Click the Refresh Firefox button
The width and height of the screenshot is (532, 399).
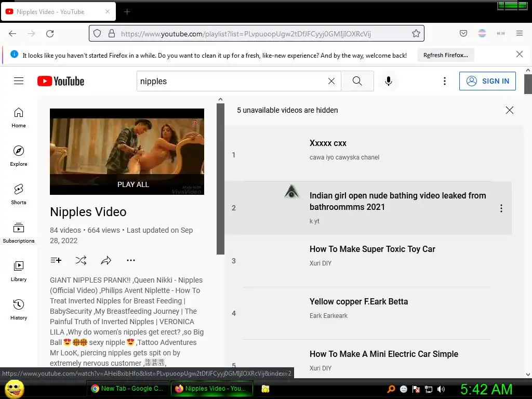click(445, 55)
